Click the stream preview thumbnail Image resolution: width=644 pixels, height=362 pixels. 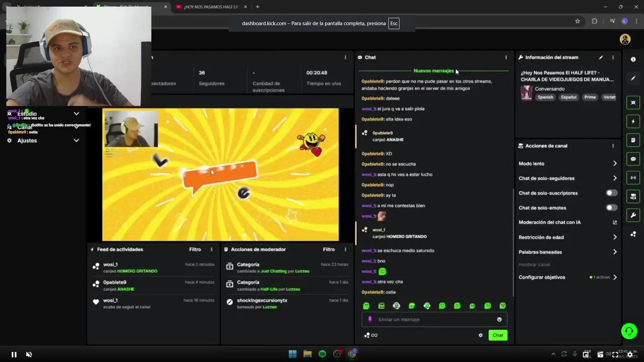point(220,174)
